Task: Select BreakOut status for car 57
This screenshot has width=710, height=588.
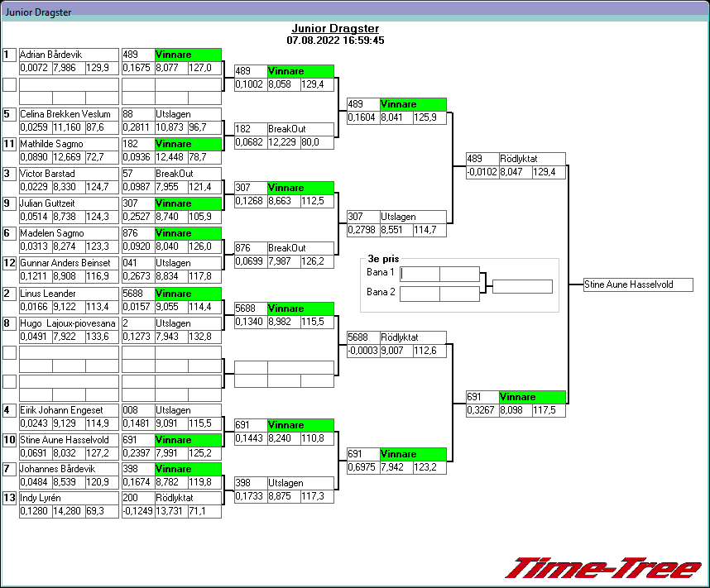Action: [188, 174]
